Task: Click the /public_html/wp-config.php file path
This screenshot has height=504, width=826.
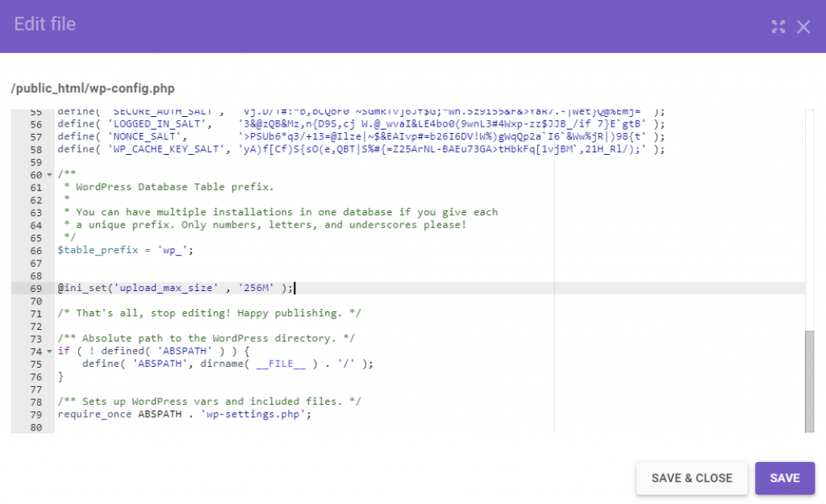Action: pos(93,88)
